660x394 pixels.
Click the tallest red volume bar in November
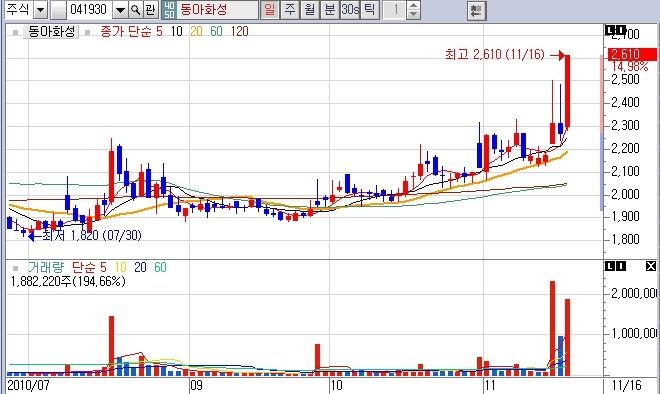tap(553, 328)
